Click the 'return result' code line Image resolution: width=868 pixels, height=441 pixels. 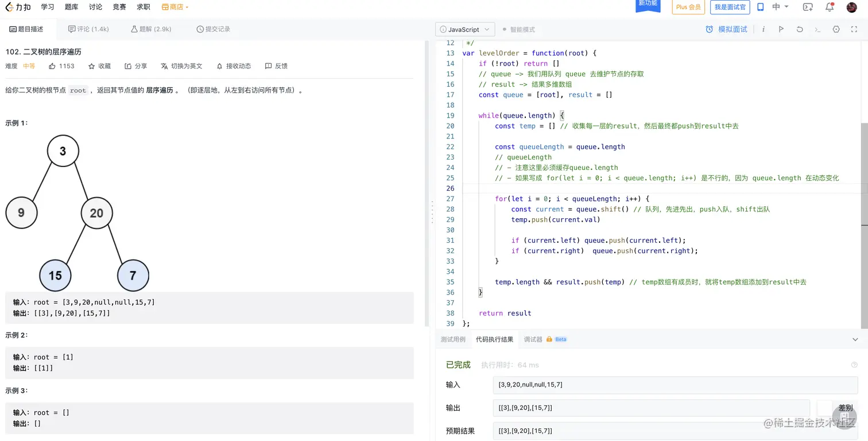pos(505,313)
